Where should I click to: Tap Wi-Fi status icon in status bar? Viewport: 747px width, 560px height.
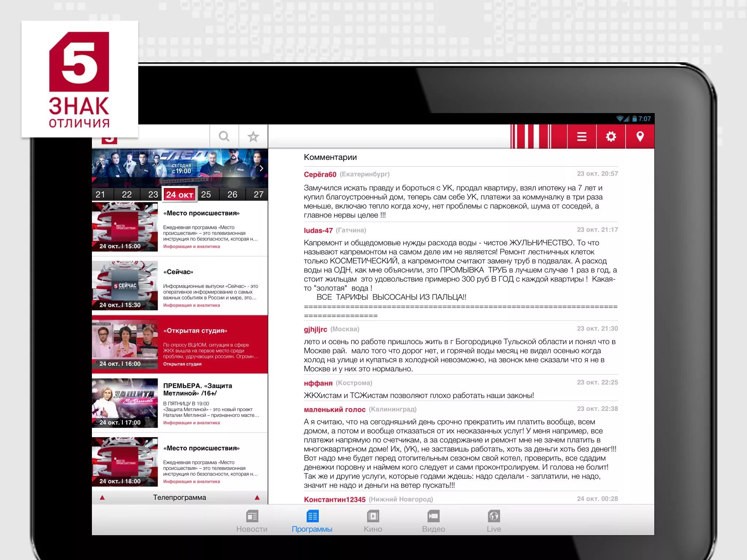pos(619,118)
